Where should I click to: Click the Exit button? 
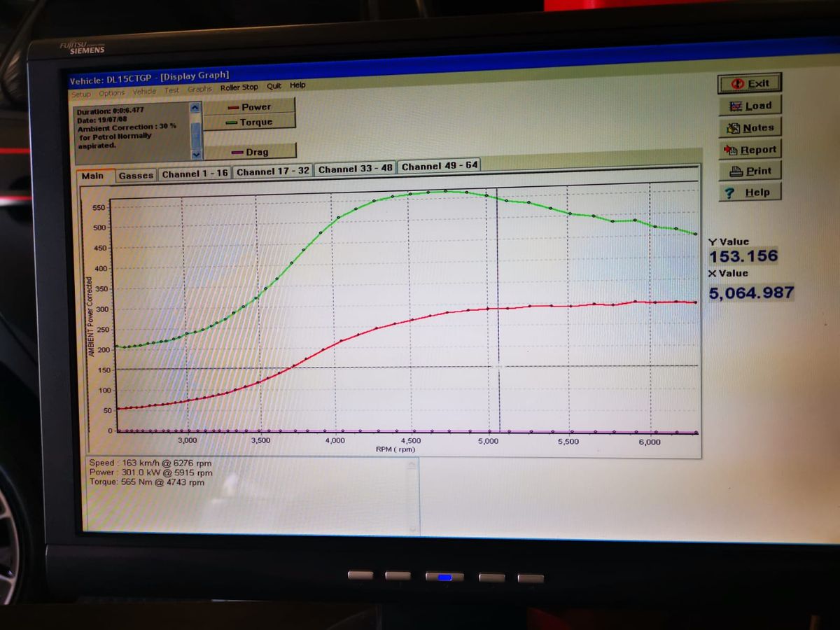tap(750, 83)
